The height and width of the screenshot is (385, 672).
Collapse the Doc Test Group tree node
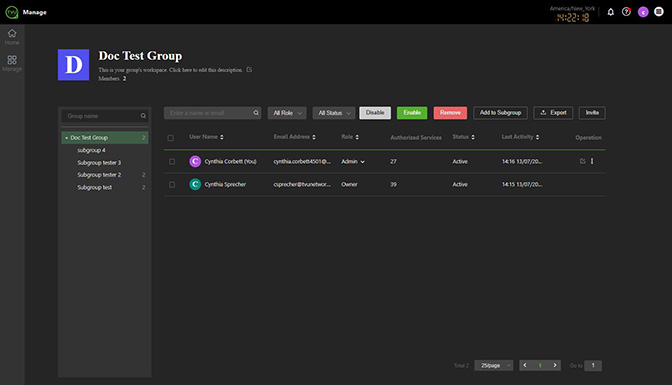click(66, 138)
